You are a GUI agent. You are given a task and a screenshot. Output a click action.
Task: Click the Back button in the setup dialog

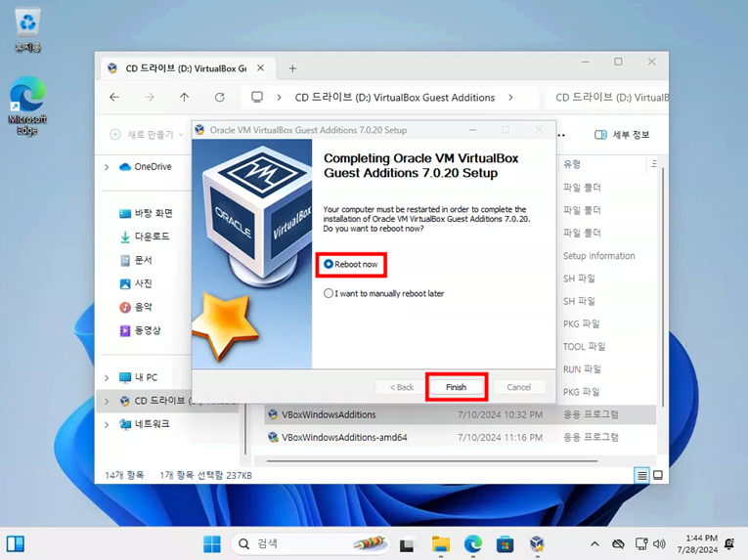click(x=401, y=387)
